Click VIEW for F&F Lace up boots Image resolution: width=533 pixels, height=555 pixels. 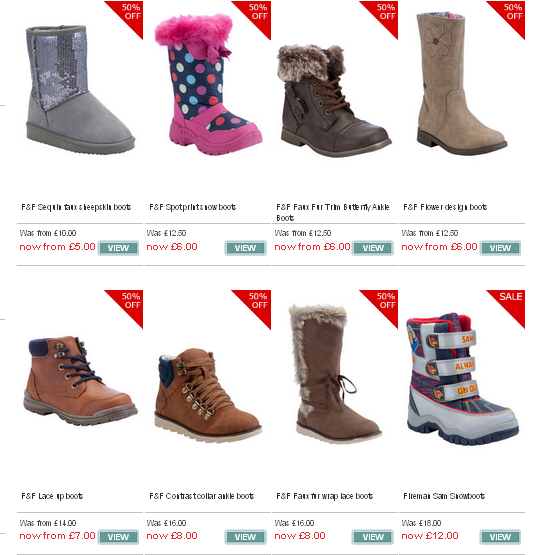pos(118,537)
